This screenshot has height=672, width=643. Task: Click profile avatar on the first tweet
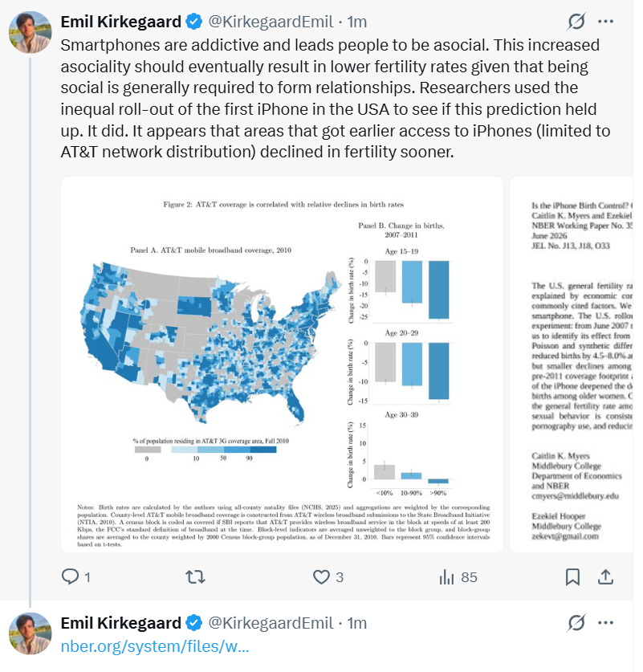click(x=30, y=32)
